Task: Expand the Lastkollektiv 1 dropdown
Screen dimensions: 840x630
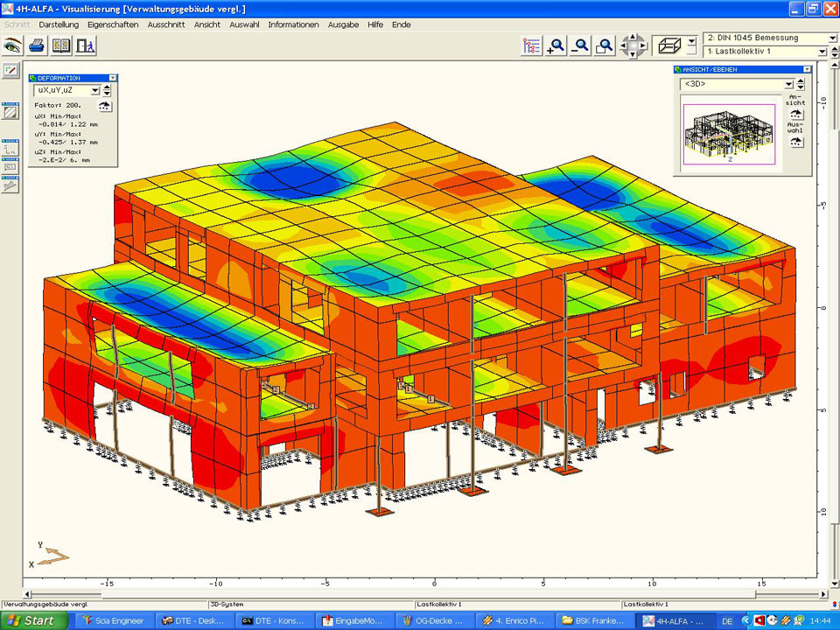Action: 822,52
